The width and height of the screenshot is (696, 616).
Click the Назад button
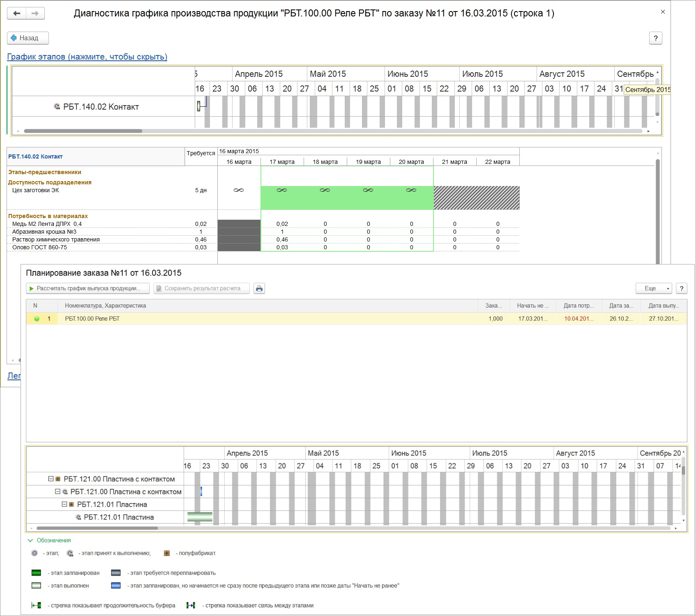tap(28, 38)
